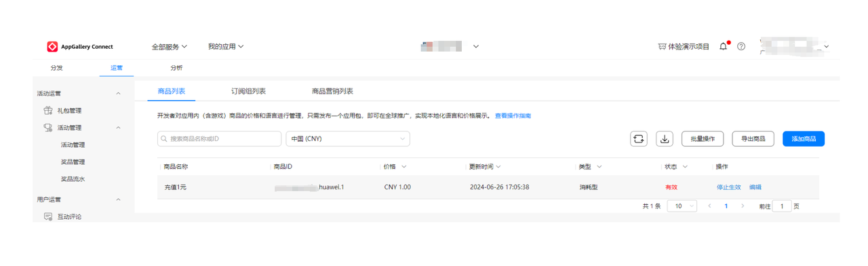Click the 商品ID column header
This screenshot has height=266, width=868.
pos(283,166)
